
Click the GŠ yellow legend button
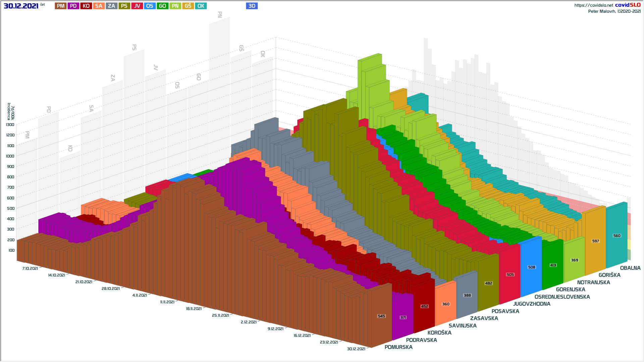[x=188, y=6]
